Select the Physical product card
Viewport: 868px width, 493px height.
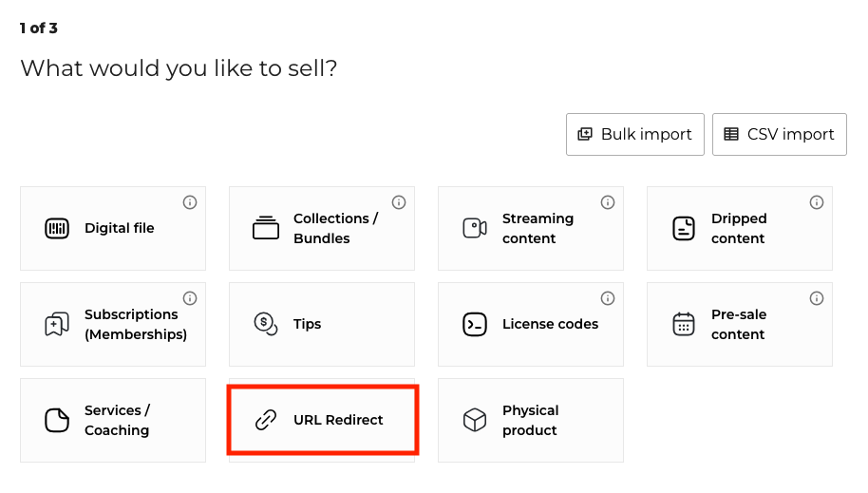(531, 420)
